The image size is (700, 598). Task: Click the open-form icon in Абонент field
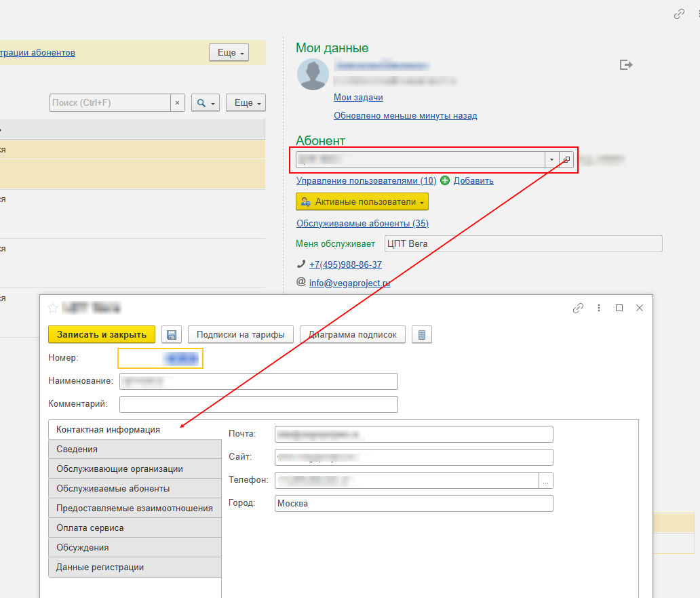coord(566,159)
